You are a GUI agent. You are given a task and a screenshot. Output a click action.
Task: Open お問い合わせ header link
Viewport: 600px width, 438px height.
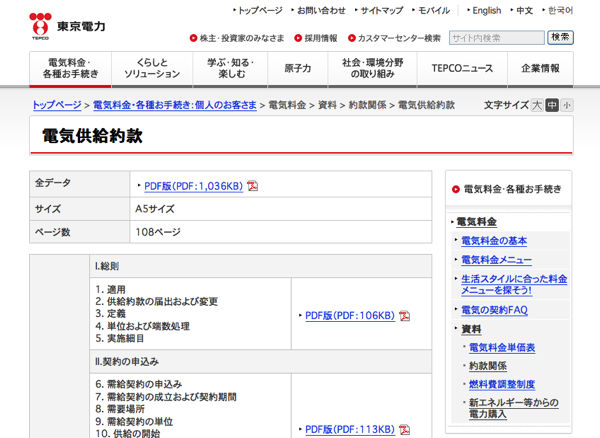point(321,11)
